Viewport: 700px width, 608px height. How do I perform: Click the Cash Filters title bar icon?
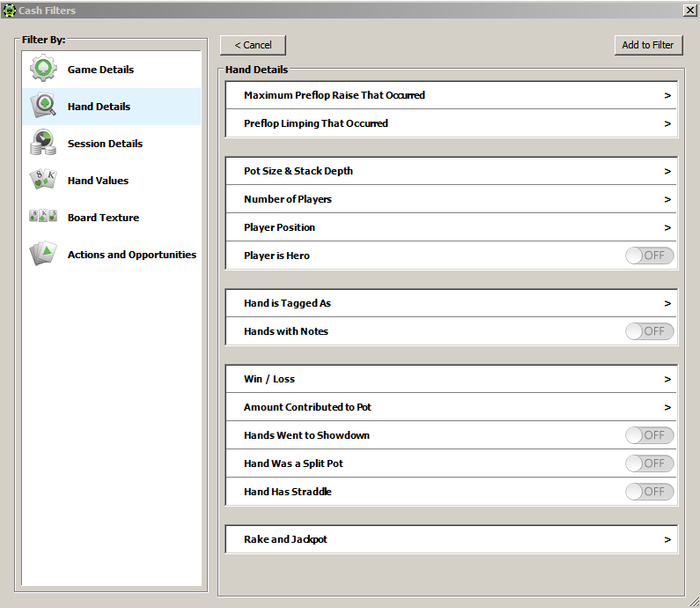[10, 10]
